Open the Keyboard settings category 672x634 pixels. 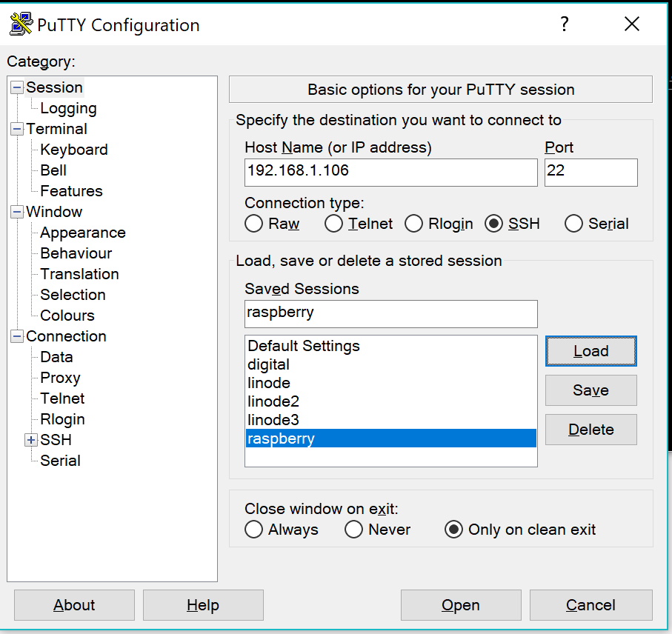(x=73, y=150)
